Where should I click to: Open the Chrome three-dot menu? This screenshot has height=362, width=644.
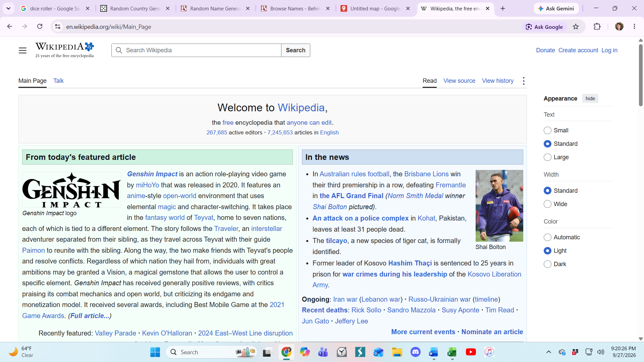634,26
